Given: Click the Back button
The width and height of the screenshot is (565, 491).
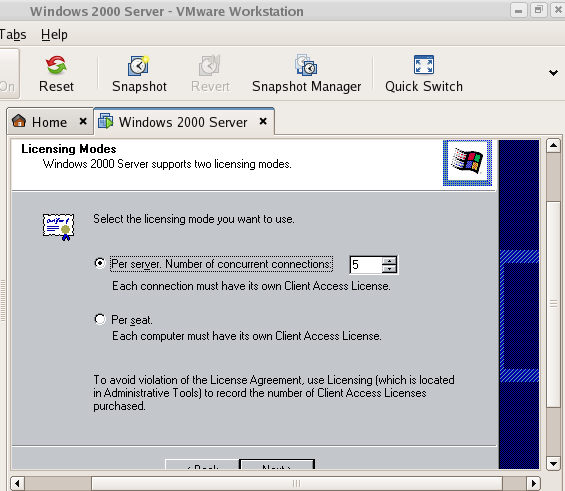Looking at the screenshot, I should [202, 464].
